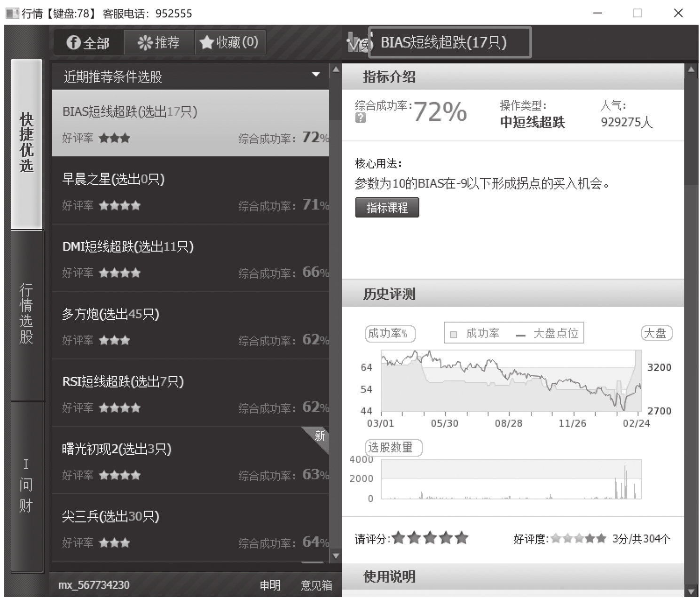Rate one star in 请评分
Viewport: 700px width, 599px height.
tap(399, 538)
